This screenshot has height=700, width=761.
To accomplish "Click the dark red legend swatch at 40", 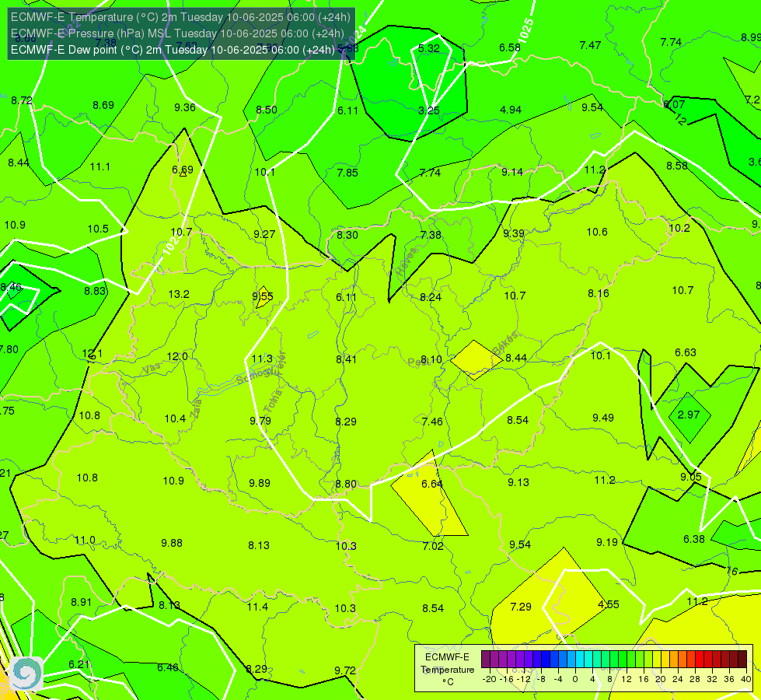I will 742,660.
